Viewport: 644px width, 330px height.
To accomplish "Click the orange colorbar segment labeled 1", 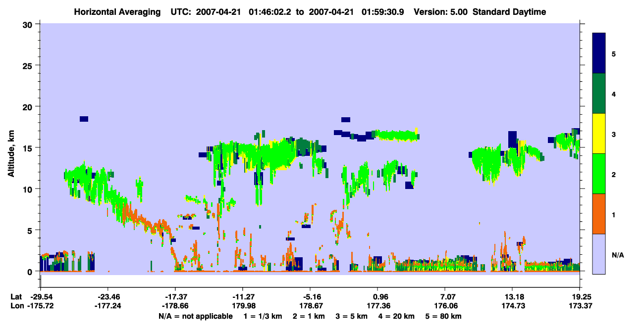I will [599, 214].
